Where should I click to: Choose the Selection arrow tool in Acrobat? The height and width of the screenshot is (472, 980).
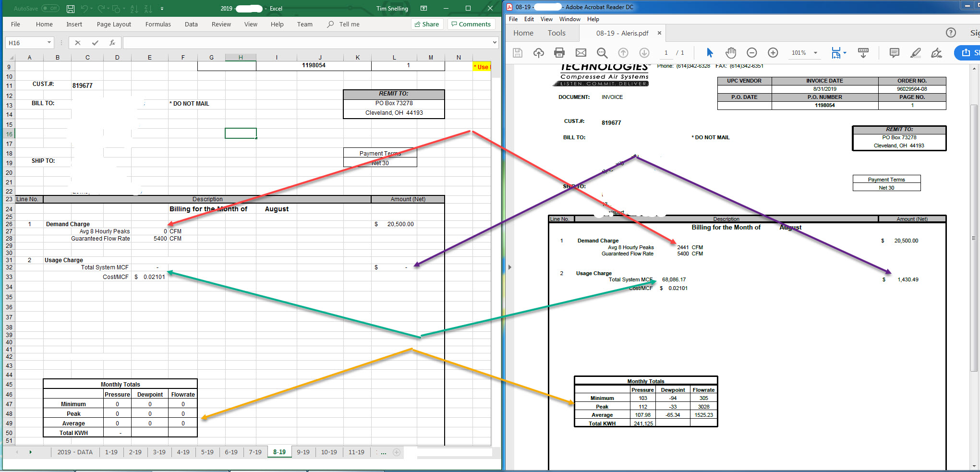[710, 53]
